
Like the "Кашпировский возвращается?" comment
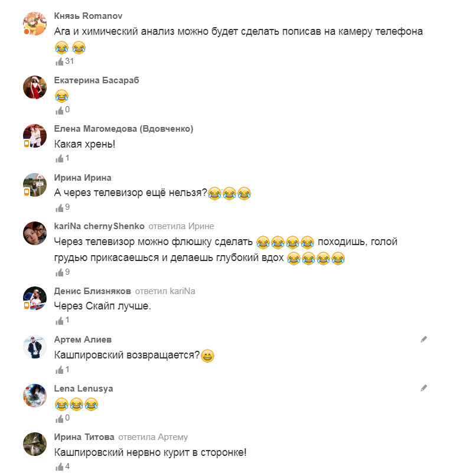59,370
